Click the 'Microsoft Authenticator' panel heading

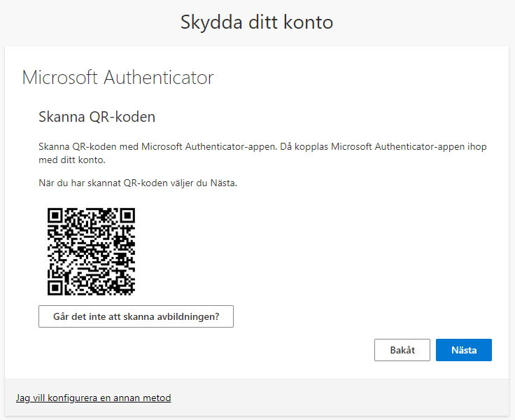(118, 77)
